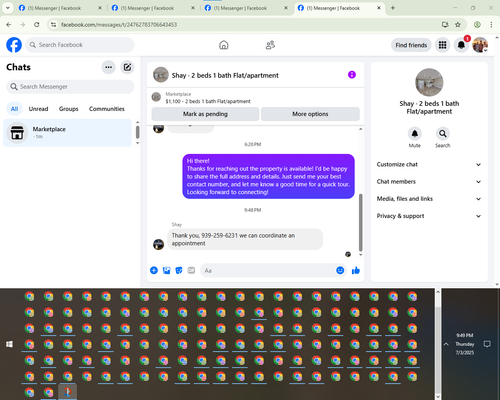The height and width of the screenshot is (400, 500).
Task: Click the conversation scrollbar thumb
Action: tap(360, 223)
